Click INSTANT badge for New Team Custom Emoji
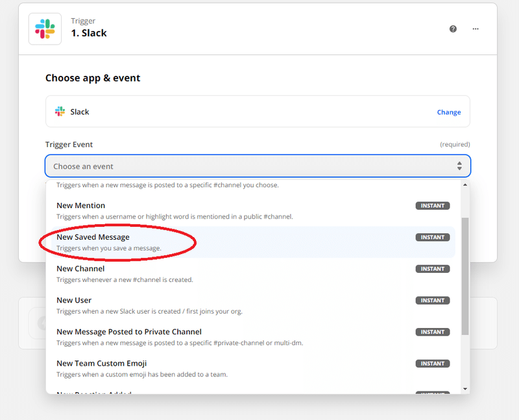This screenshot has width=519, height=420. 433,364
